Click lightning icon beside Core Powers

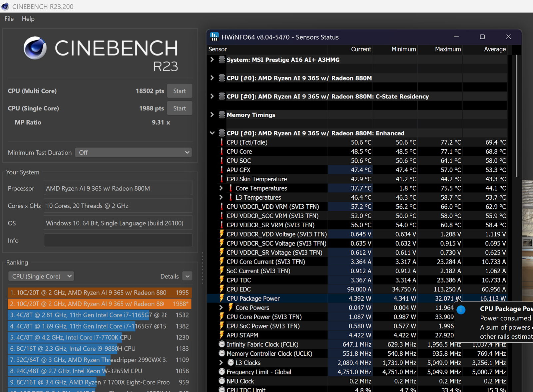[231, 307]
